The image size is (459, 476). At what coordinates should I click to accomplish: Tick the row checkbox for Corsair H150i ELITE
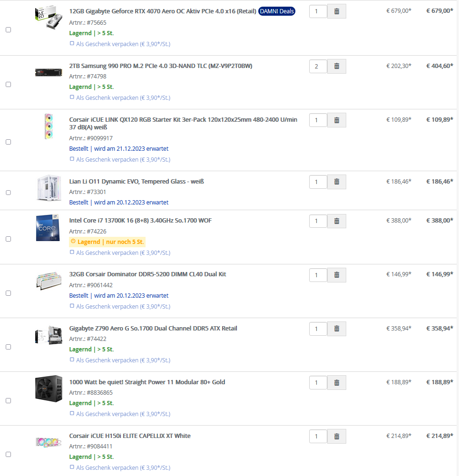9,455
